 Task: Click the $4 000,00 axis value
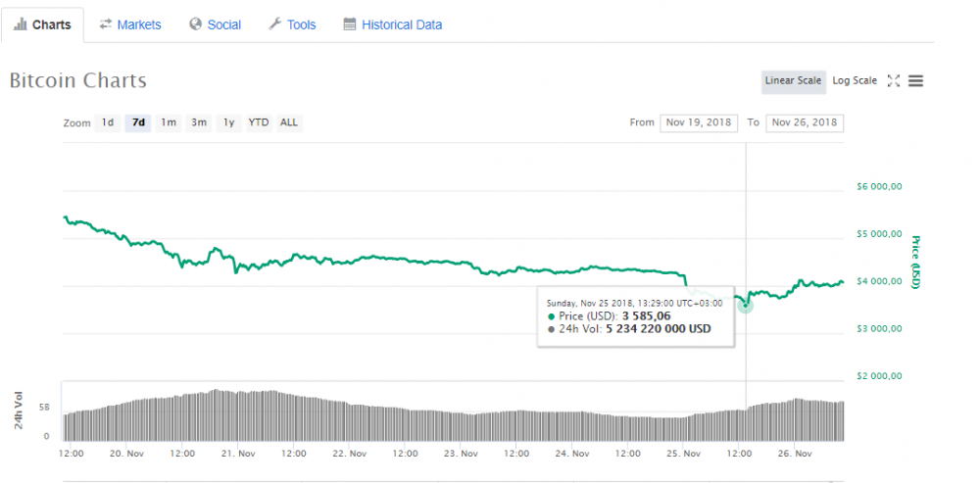pos(877,282)
